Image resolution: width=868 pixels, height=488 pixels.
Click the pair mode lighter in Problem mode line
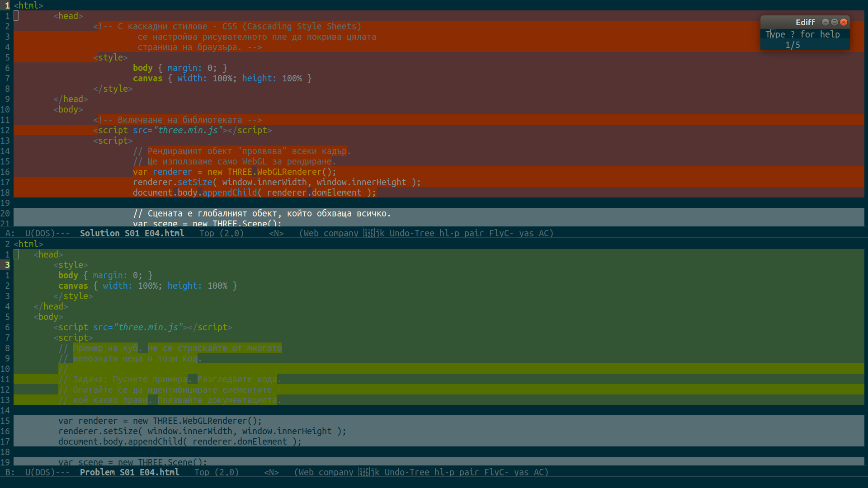pos(470,472)
